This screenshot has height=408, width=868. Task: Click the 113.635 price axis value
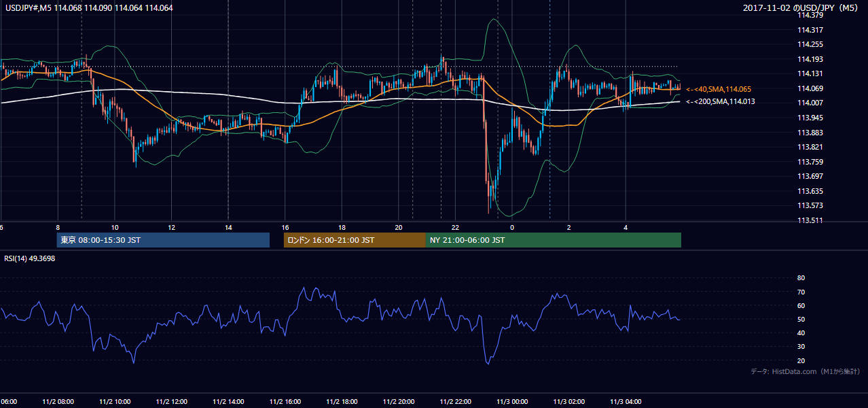coord(810,191)
